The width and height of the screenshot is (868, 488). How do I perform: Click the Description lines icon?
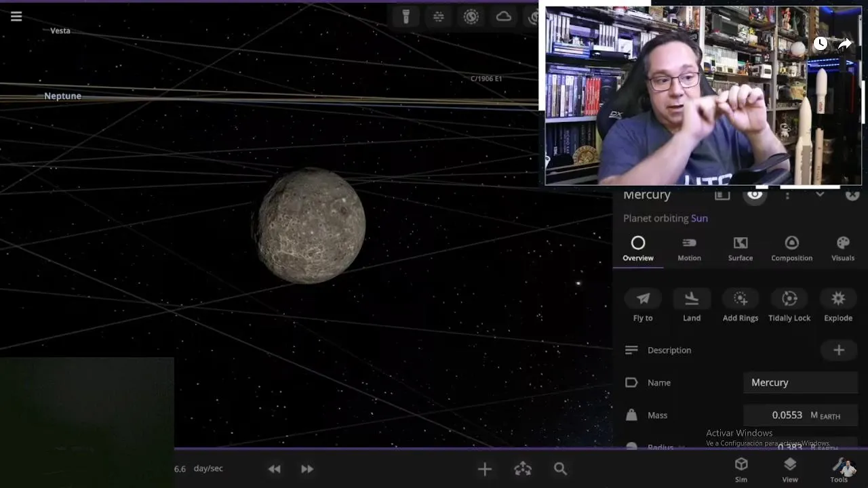coord(631,350)
